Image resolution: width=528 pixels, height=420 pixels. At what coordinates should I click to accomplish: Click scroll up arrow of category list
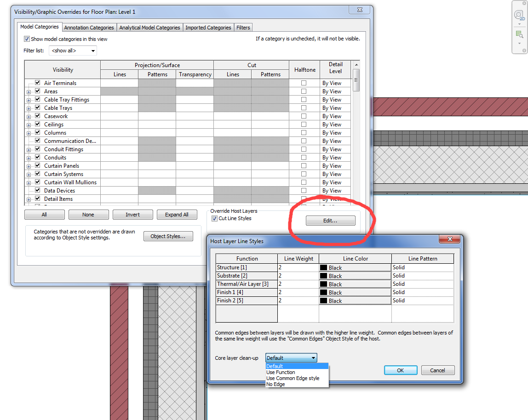[356, 65]
